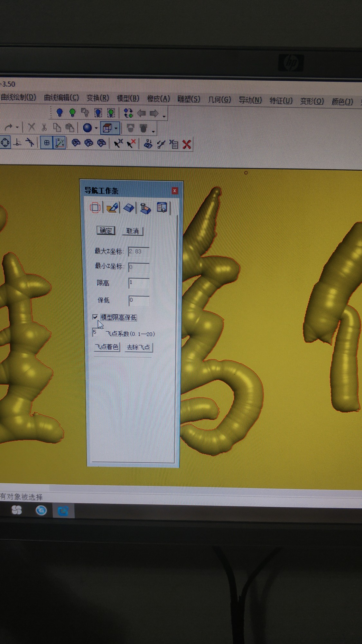The image size is (362, 644).
Task: Click the scissors cut icon
Action: tap(44, 128)
